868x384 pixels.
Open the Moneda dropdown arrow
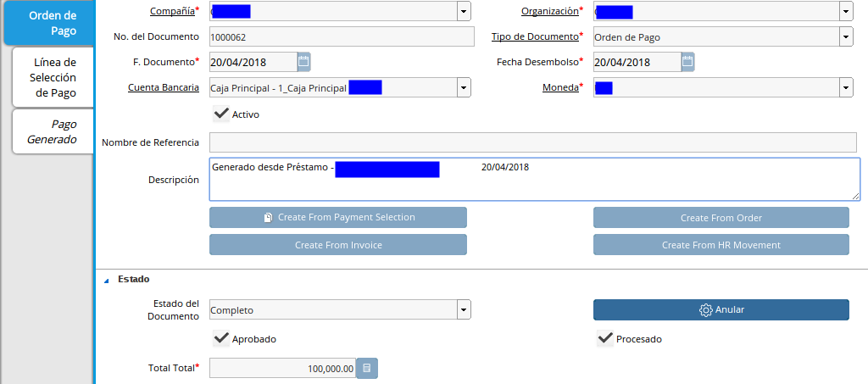[846, 87]
